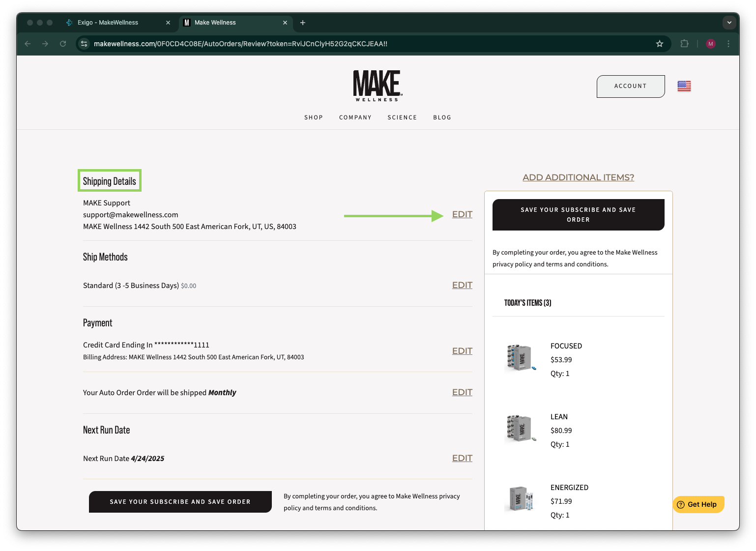
Task: Change country using the US flag icon
Action: pyautogui.click(x=684, y=86)
